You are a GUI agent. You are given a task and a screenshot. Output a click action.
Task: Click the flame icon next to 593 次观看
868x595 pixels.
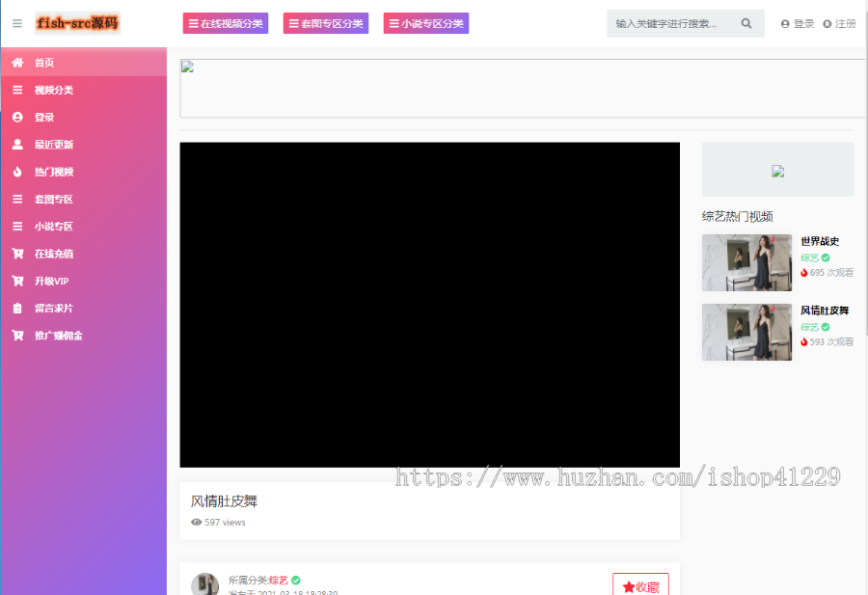(803, 342)
